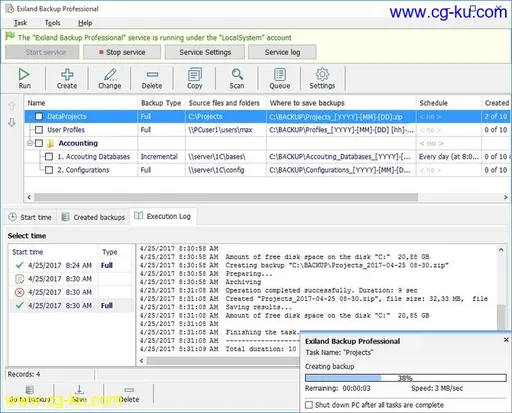Screen dimensions: 512x413
Task: Click the disabled Start service button
Action: pyautogui.click(x=42, y=52)
